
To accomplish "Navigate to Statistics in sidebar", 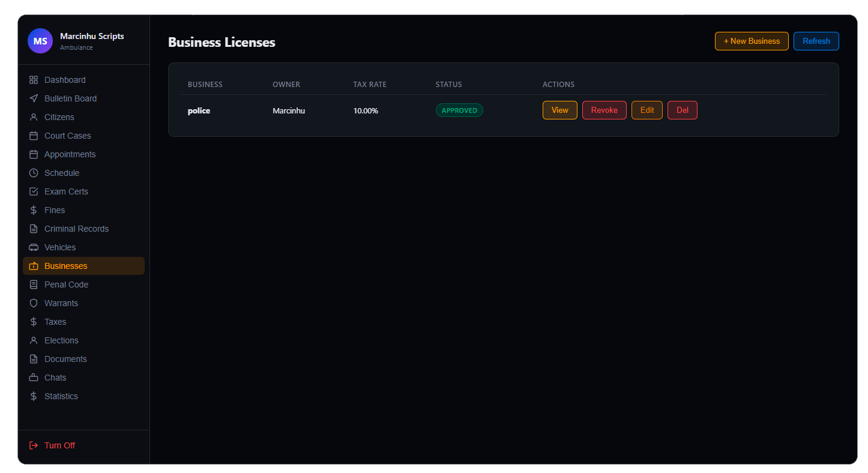I will (x=61, y=396).
